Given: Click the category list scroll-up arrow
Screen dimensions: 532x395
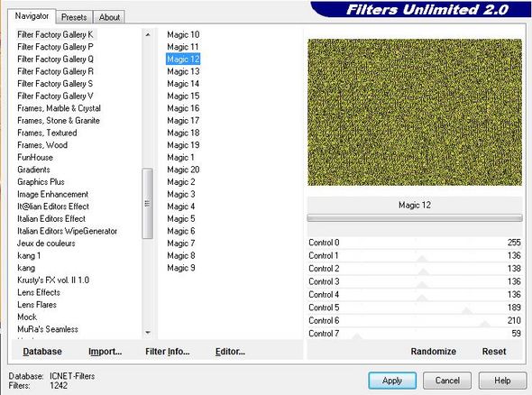Looking at the screenshot, I should point(148,34).
